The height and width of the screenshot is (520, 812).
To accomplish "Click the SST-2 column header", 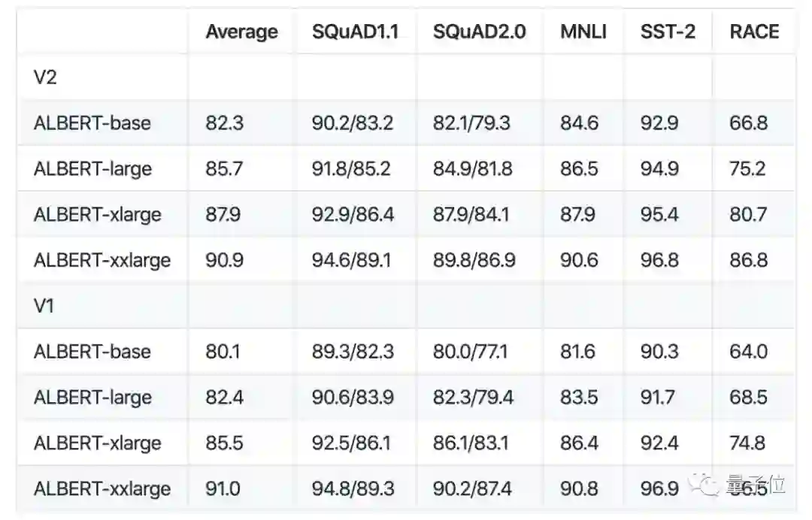I will 668,32.
